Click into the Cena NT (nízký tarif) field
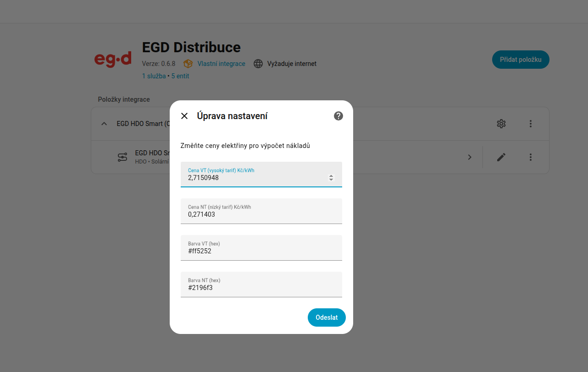588x372 pixels. pyautogui.click(x=261, y=214)
